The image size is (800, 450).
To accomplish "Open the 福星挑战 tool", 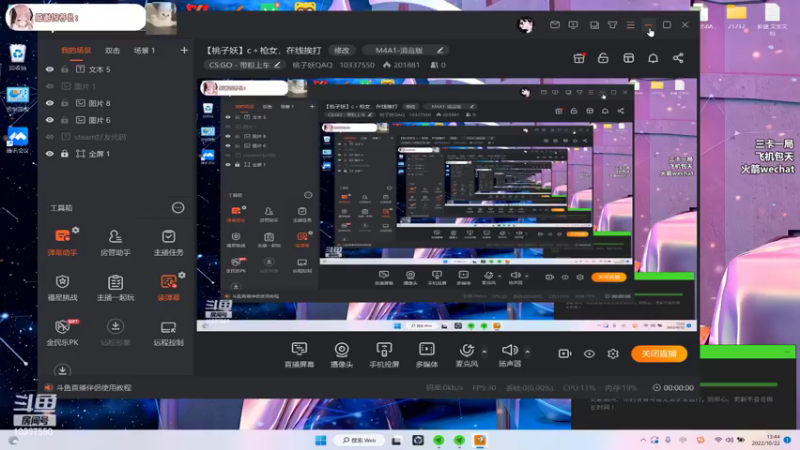I will (x=62, y=287).
